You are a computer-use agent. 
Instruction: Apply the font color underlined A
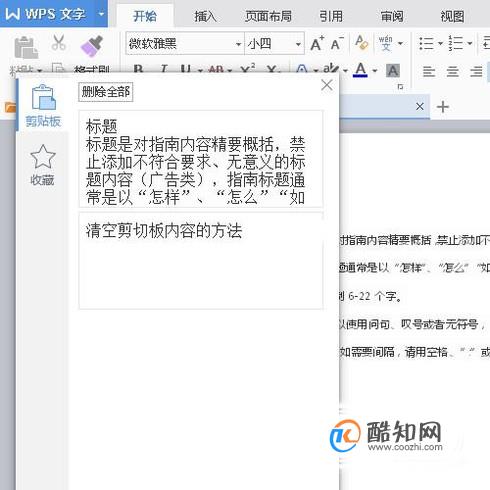(x=360, y=70)
